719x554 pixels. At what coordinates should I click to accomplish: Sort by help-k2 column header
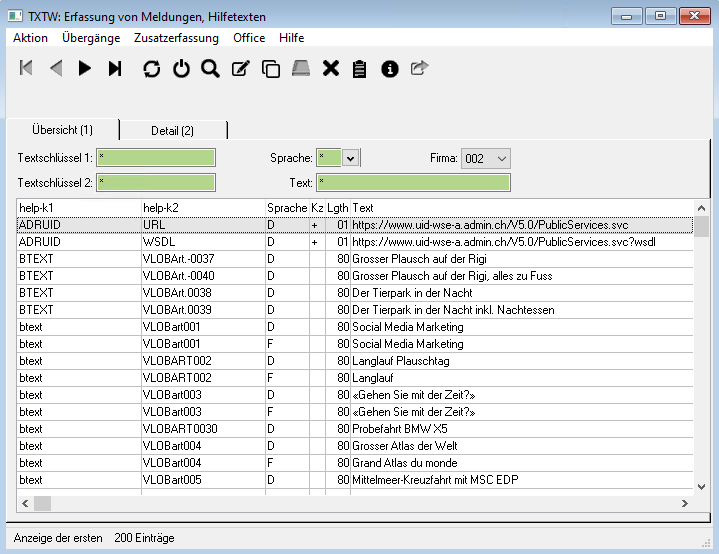tap(200, 207)
